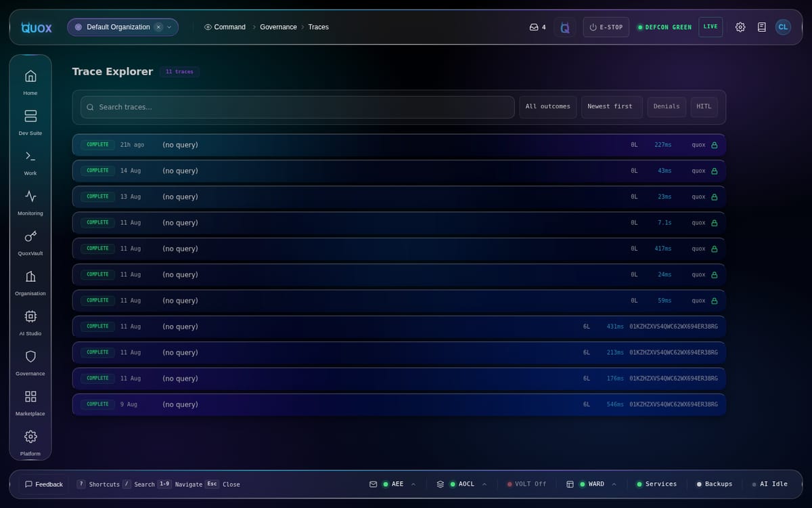Open the Q assistant icon in header
The image size is (812, 508).
[x=565, y=27]
